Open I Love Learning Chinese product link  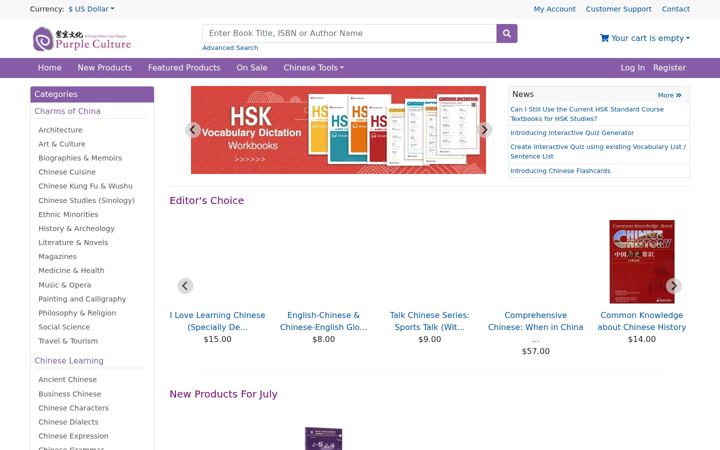tap(217, 321)
